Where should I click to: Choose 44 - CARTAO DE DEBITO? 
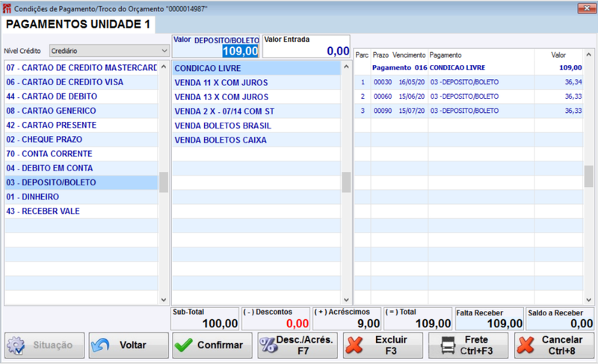coord(81,96)
